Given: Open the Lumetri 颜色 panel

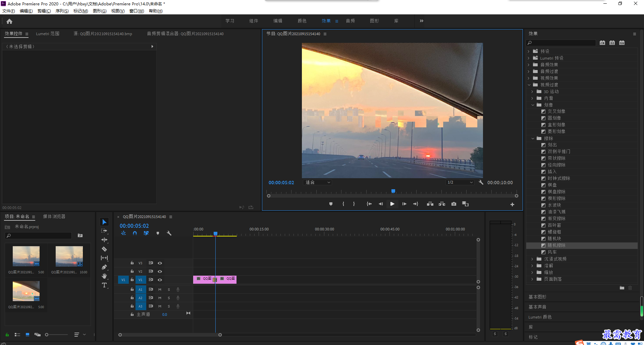Looking at the screenshot, I should tap(540, 317).
